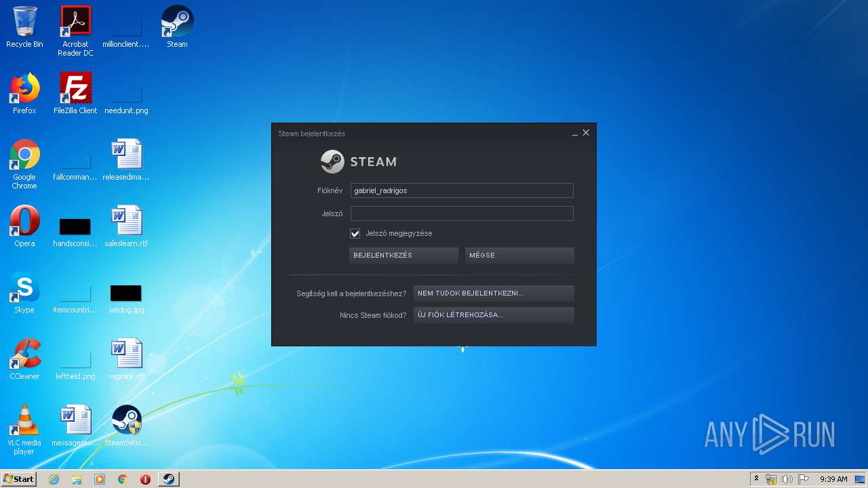This screenshot has width=868, height=488.
Task: Open VLC media player shortcut
Action: click(24, 430)
